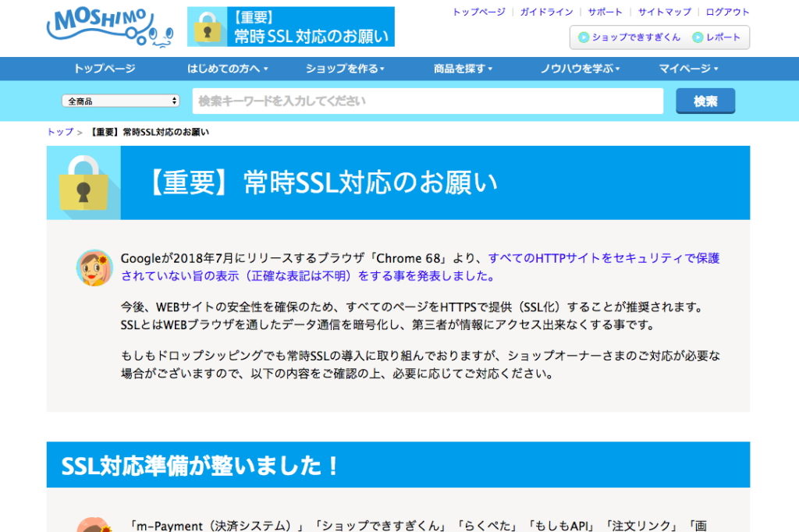Click the 検索 search button
The image size is (799, 532).
pyautogui.click(x=705, y=101)
